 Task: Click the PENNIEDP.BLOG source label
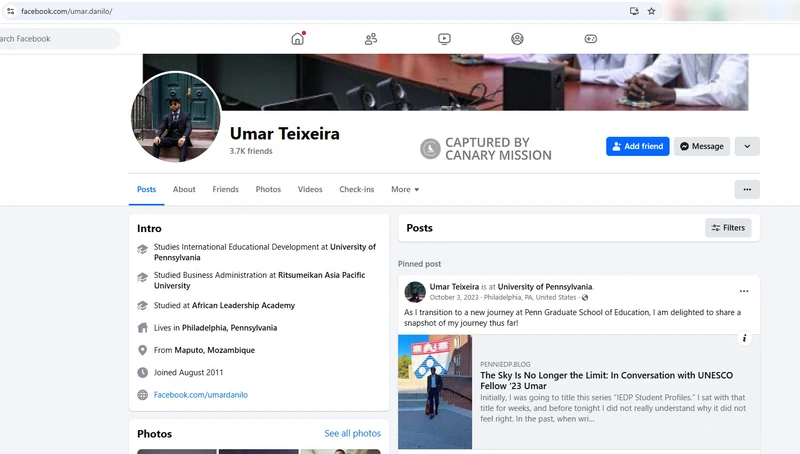[505, 364]
